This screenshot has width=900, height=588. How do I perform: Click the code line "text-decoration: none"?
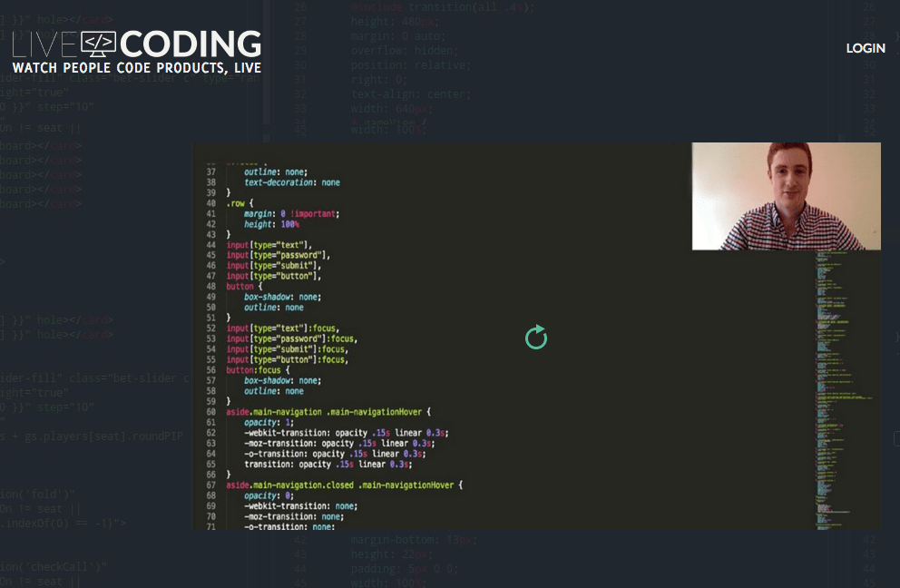291,182
